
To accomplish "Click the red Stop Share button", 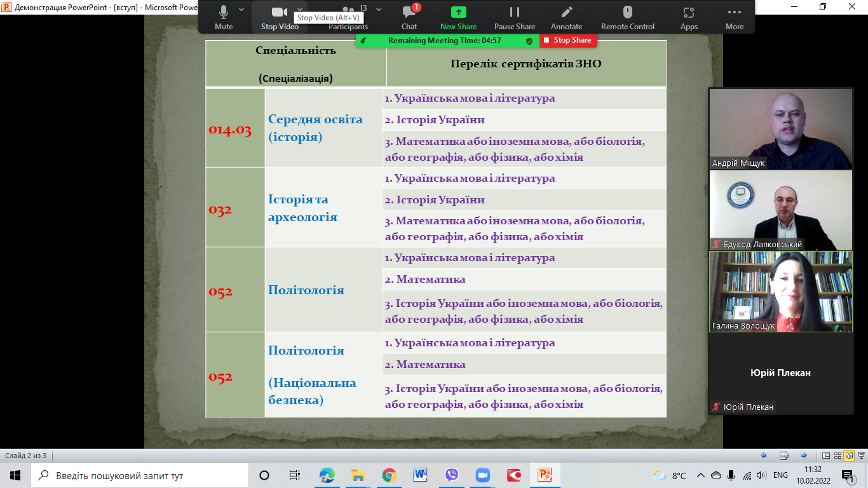I will coord(567,40).
